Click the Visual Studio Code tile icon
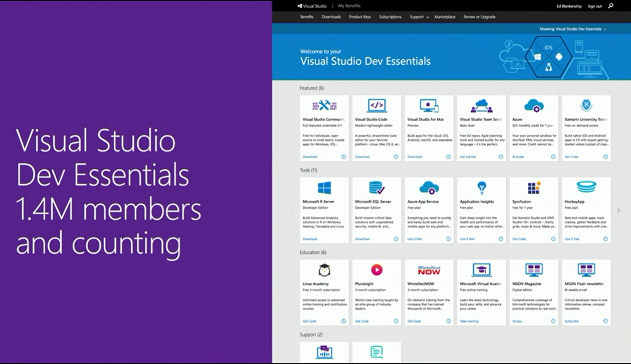 click(x=377, y=105)
